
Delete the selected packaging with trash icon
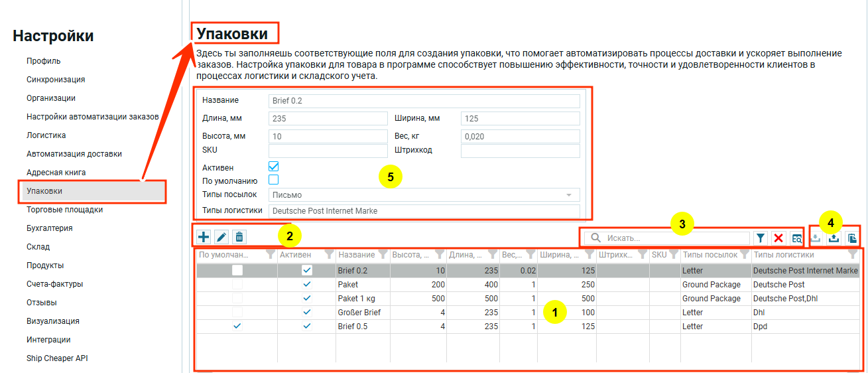point(239,237)
